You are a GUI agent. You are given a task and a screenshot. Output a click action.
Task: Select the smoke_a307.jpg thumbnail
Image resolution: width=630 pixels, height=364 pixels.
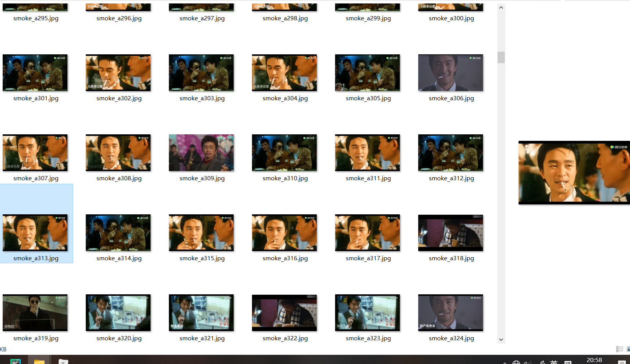click(35, 153)
